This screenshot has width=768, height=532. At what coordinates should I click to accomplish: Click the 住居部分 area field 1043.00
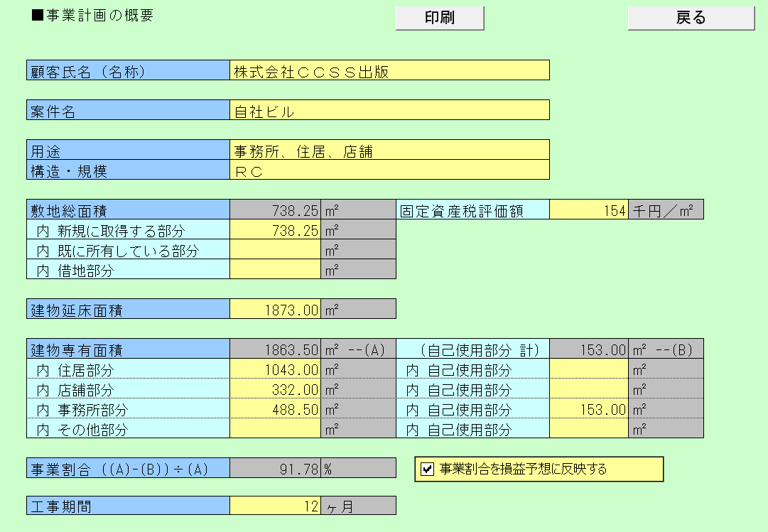275,369
